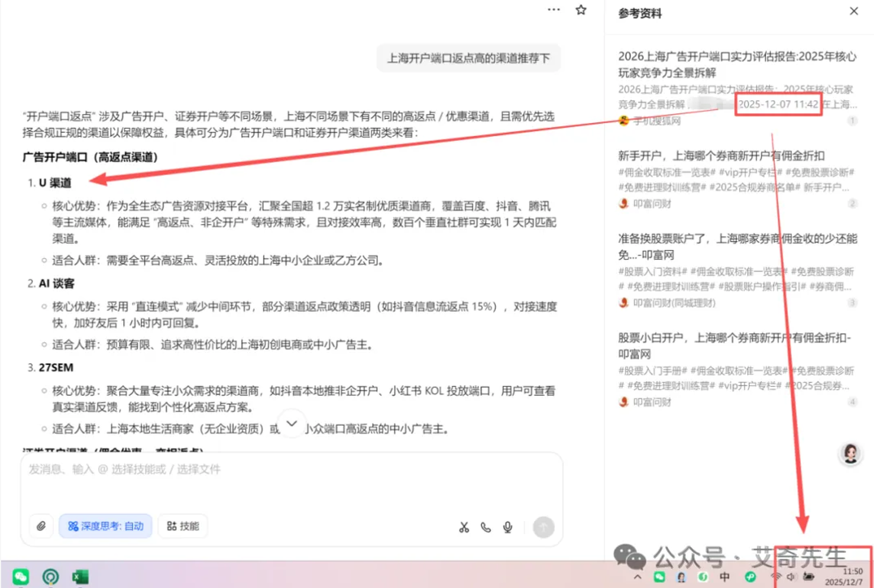Image resolution: width=874 pixels, height=588 pixels.
Task: Click the scissors screenshot icon
Action: coord(464,527)
